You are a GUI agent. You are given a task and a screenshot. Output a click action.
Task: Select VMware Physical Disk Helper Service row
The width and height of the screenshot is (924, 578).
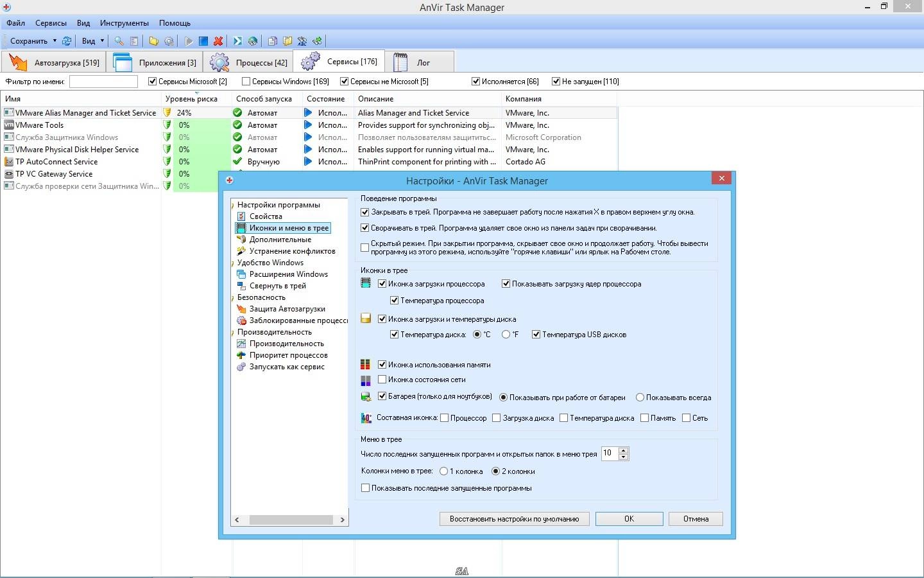pos(309,150)
